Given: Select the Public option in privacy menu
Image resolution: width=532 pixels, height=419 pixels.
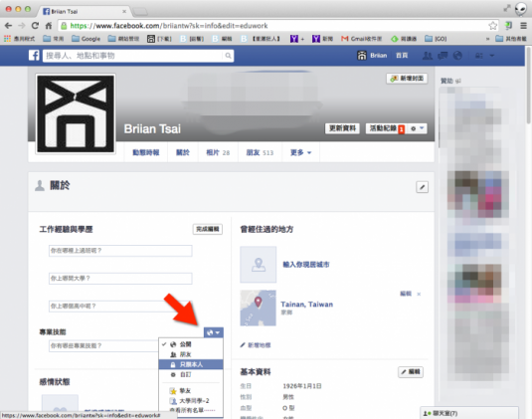Looking at the screenshot, I should (191, 344).
